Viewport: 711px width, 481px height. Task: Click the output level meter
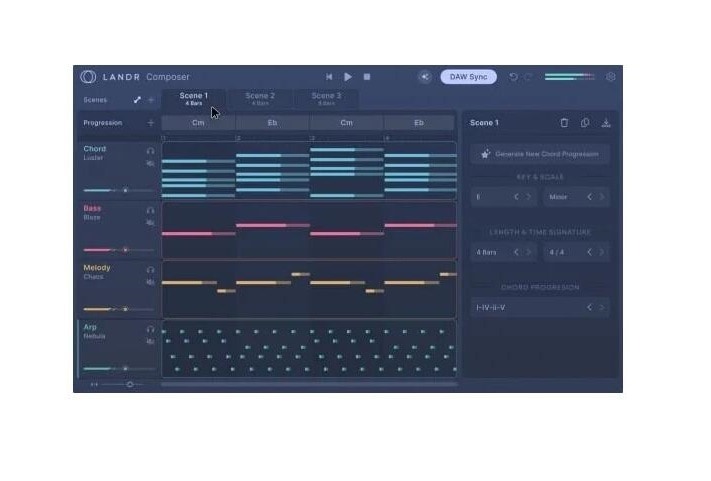(x=570, y=77)
